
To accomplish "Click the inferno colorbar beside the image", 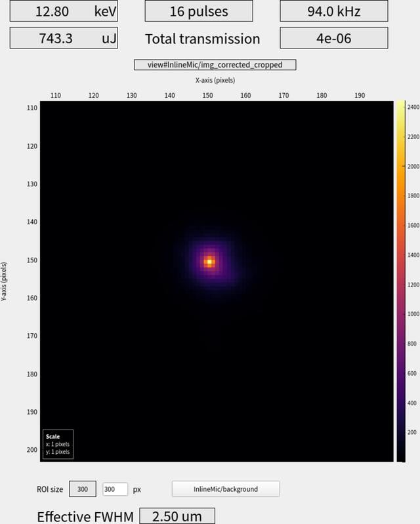I will [x=400, y=281].
